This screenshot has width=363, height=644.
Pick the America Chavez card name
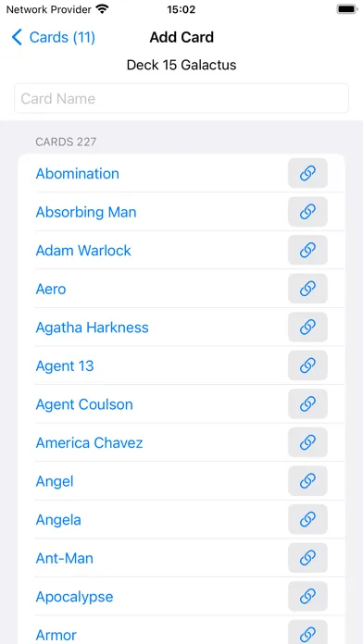pos(89,442)
